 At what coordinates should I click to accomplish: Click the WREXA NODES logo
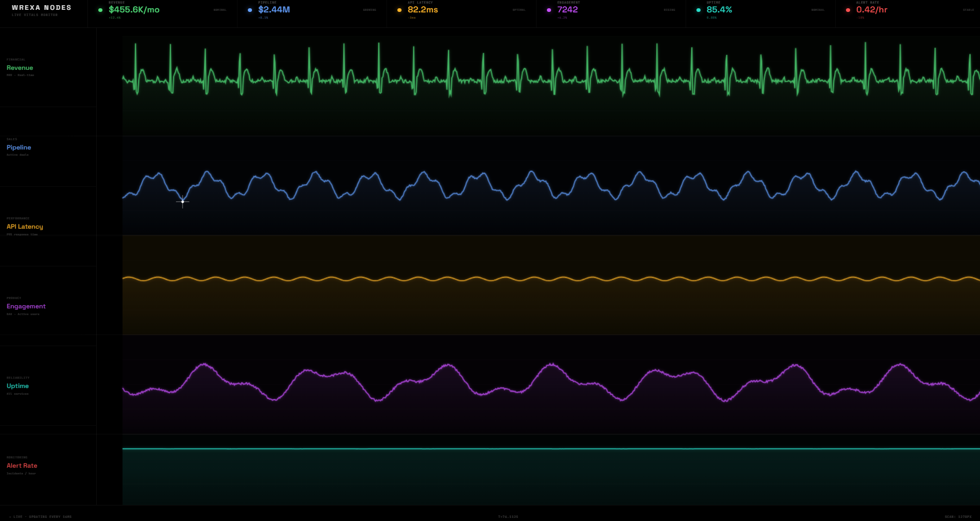pyautogui.click(x=41, y=8)
